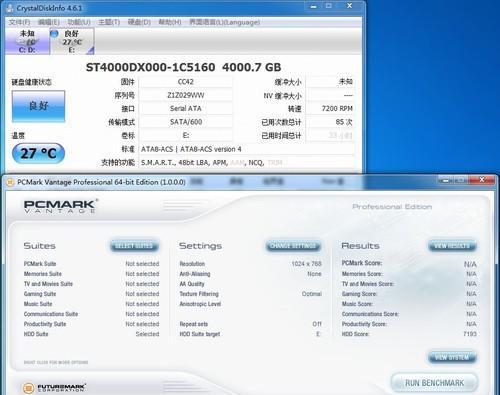Open the 功能(U) menu
The width and height of the screenshot is (500, 395).
point(79,22)
